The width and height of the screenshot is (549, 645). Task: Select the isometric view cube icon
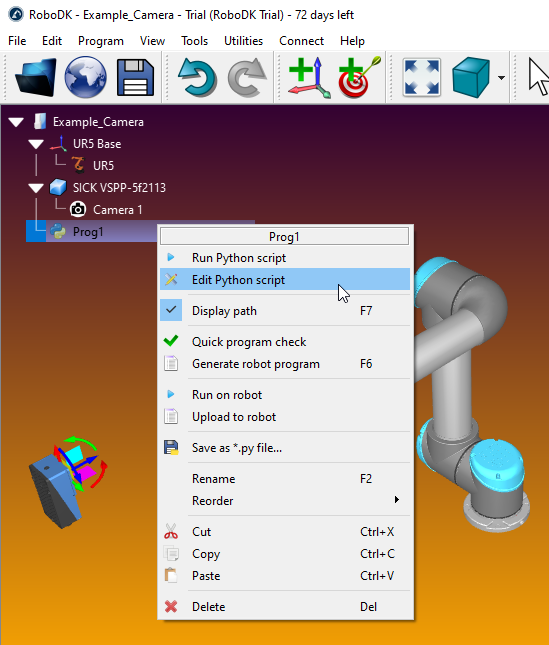(471, 77)
